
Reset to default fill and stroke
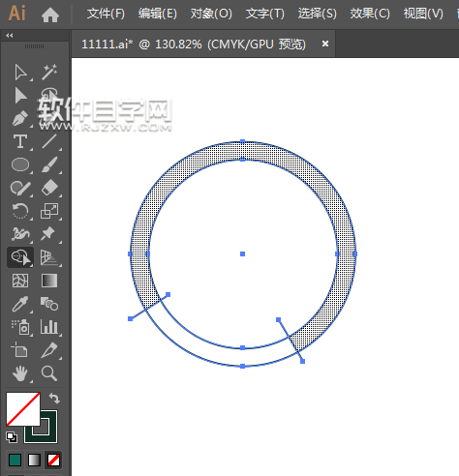click(12, 437)
